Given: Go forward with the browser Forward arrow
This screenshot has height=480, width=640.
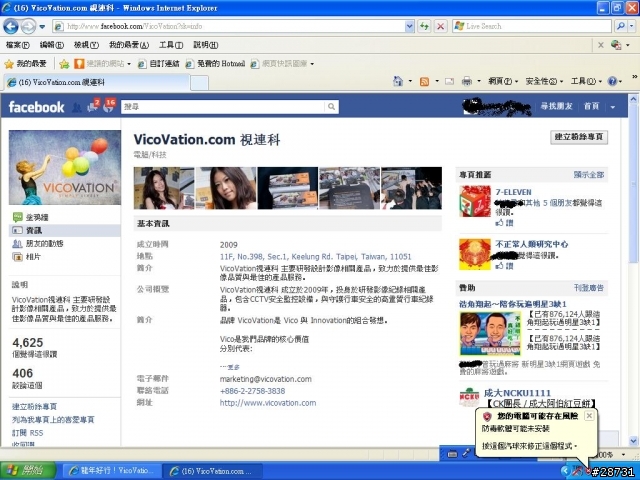Looking at the screenshot, I should point(28,27).
